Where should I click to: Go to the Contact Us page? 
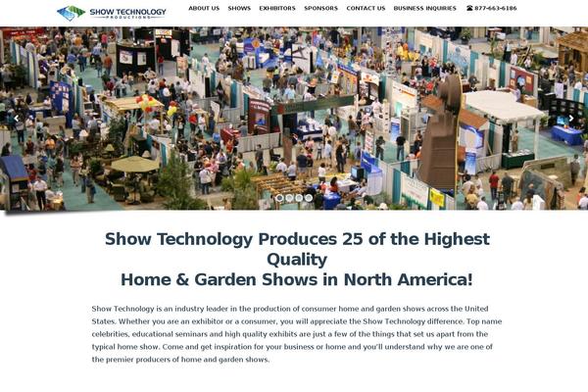point(366,8)
